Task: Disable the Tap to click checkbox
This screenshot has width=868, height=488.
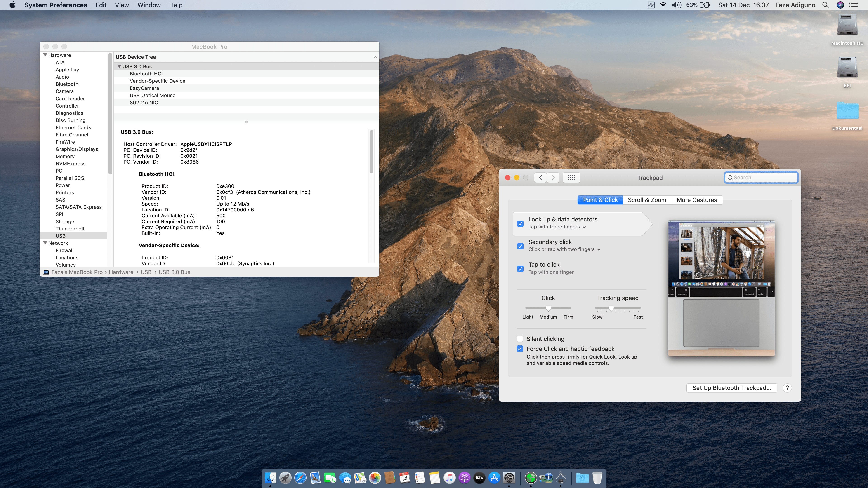Action: (520, 268)
